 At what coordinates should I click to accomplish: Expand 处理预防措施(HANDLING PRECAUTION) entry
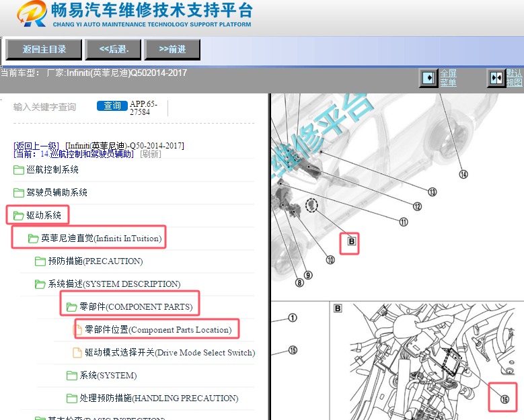159,398
